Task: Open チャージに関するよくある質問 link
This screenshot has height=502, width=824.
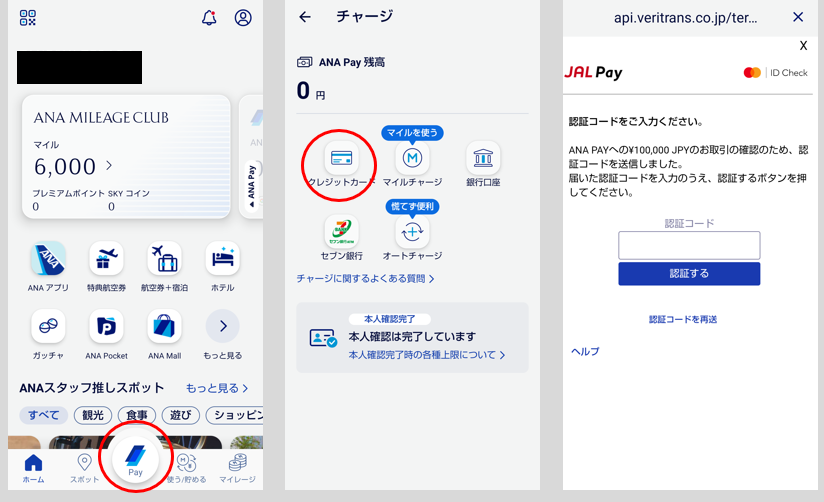Action: 366,279
